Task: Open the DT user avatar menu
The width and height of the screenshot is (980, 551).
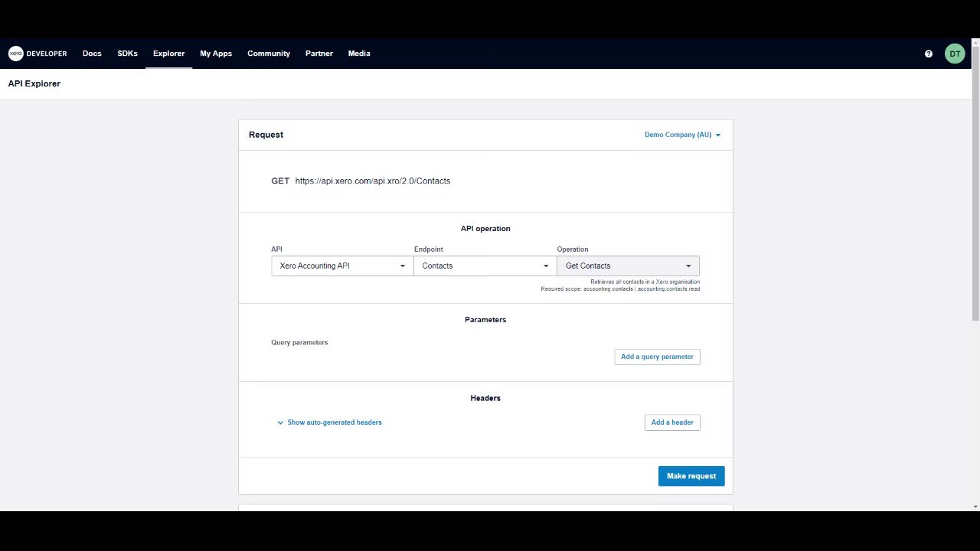Action: (x=955, y=54)
